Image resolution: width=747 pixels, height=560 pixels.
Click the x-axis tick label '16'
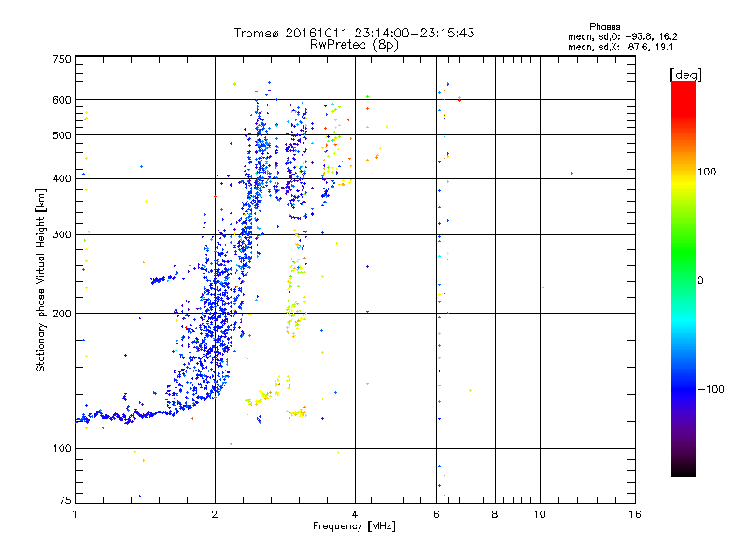tap(635, 514)
